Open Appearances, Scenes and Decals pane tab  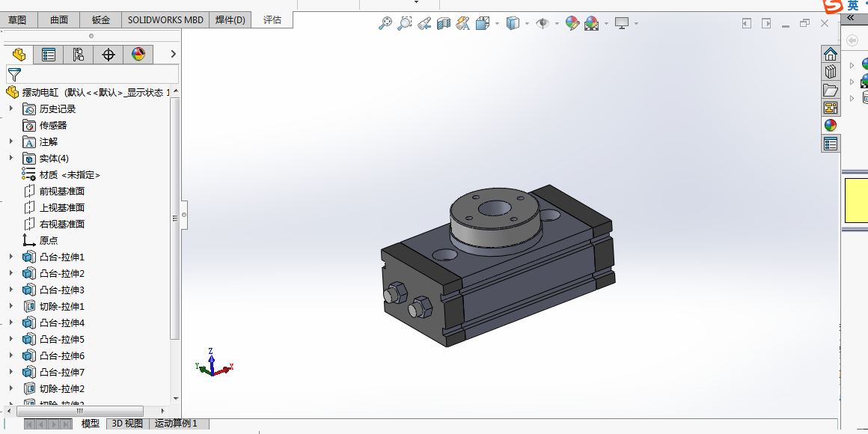pyautogui.click(x=831, y=125)
